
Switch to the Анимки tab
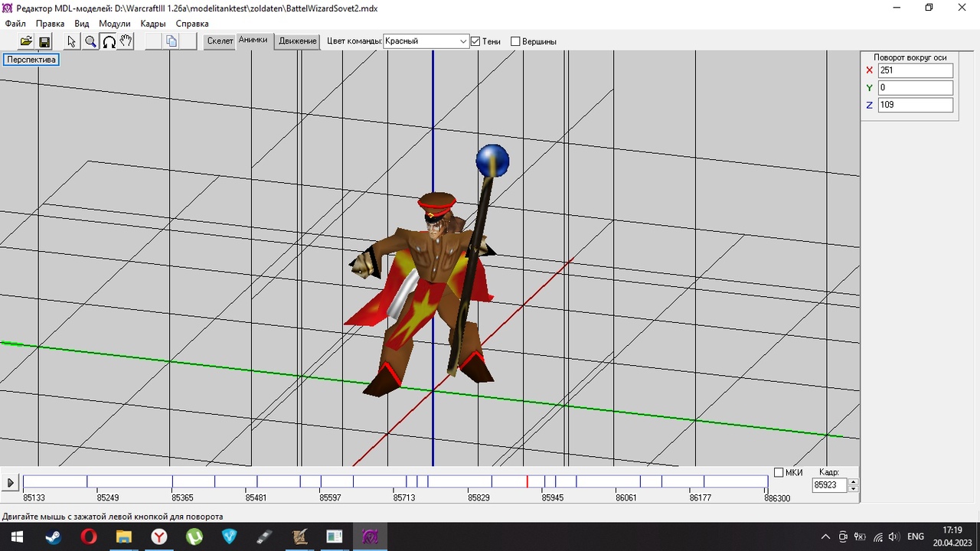click(253, 41)
